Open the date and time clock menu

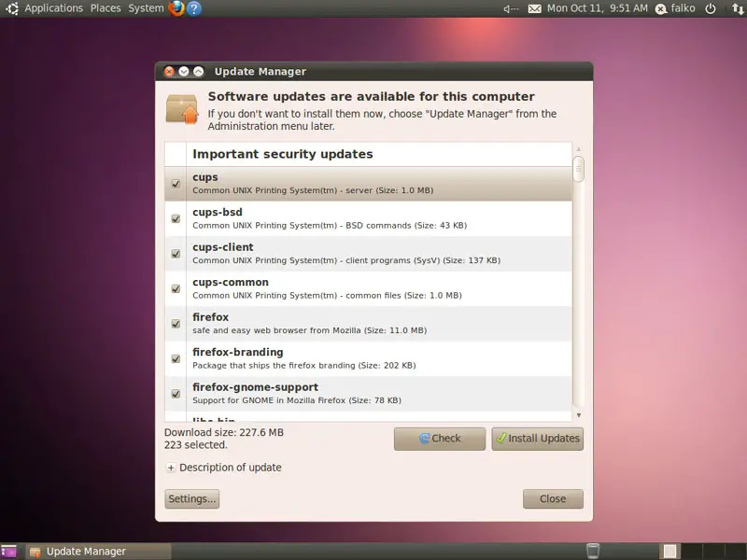coord(598,8)
